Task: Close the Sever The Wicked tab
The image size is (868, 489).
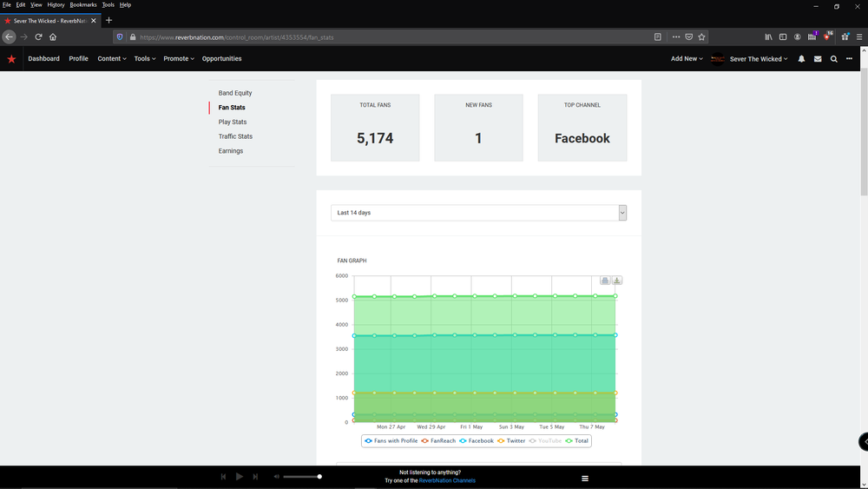Action: click(94, 21)
